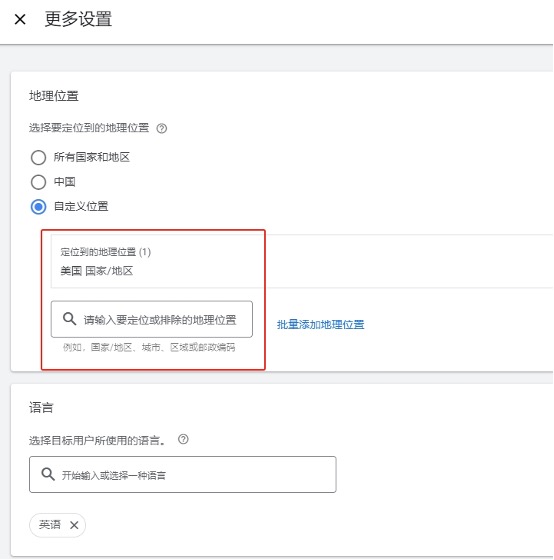Click the 地理位置 section heading
This screenshot has width=554, height=560.
[54, 96]
